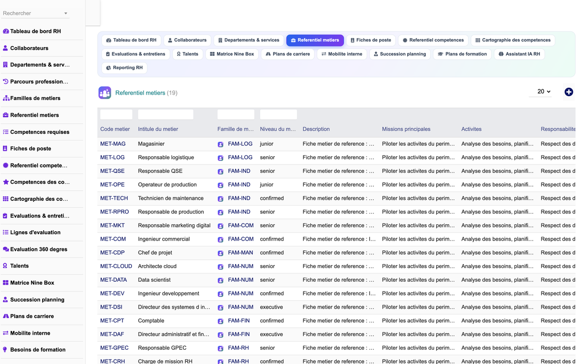The image size is (588, 364).
Task: Open the MET-LOG metier link
Action: coord(112,158)
